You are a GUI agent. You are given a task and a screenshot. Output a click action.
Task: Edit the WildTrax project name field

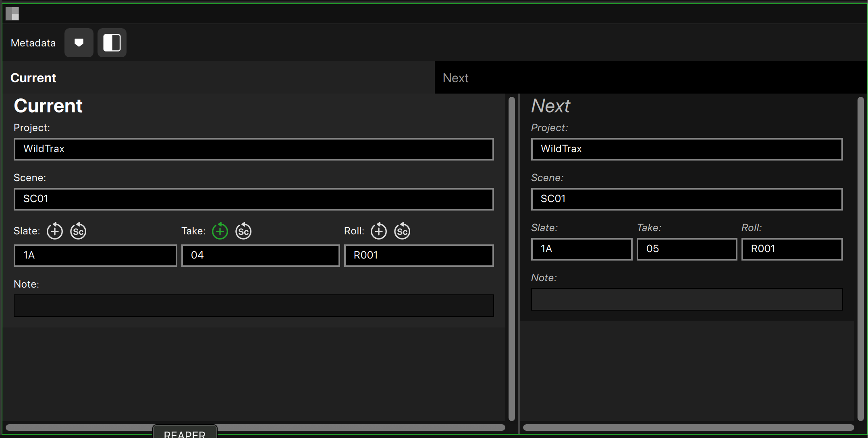tap(253, 149)
